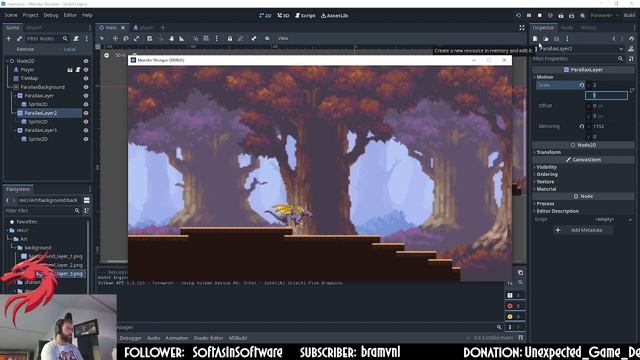
Task: Click the Player node's script icon
Action: click(x=78, y=70)
